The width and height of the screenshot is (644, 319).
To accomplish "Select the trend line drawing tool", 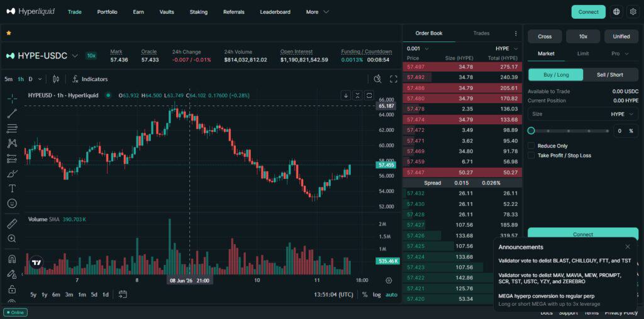I will pos(13,114).
